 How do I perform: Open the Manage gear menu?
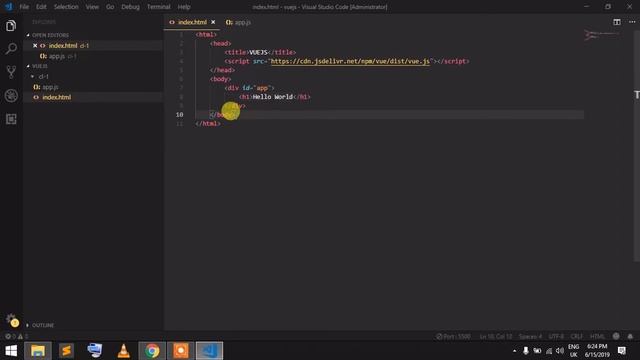click(11, 320)
